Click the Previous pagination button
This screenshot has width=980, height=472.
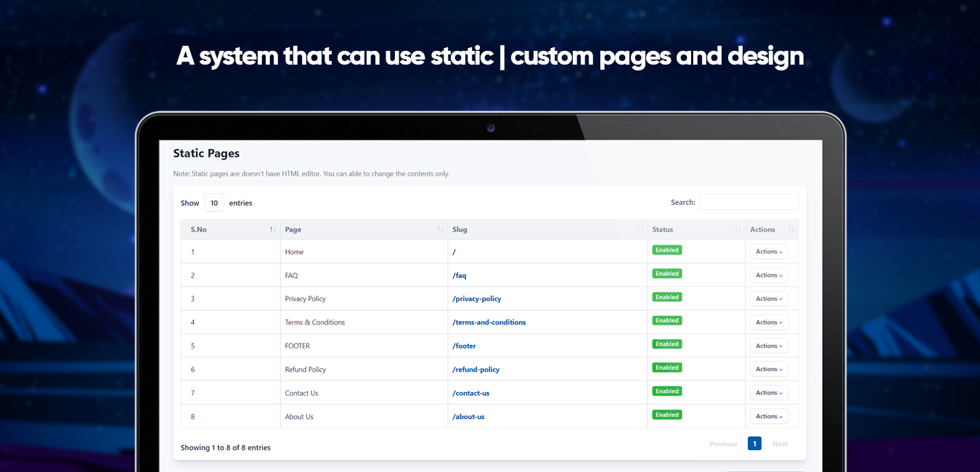[723, 444]
